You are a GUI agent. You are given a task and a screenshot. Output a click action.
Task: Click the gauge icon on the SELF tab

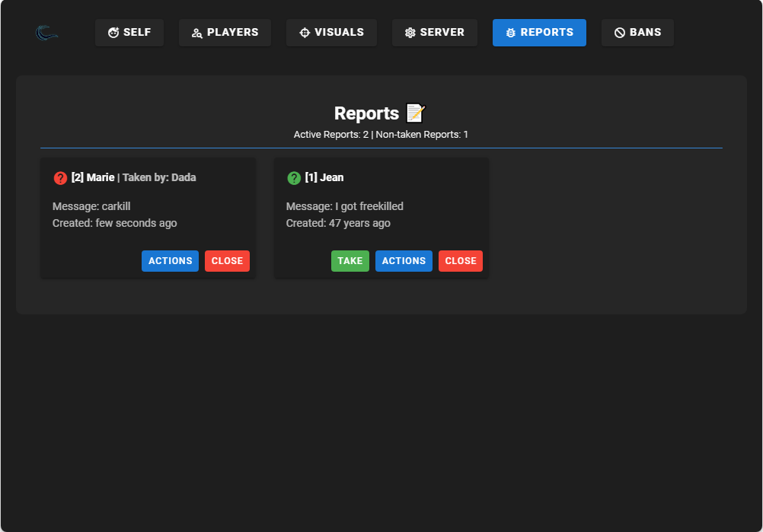[x=113, y=32]
